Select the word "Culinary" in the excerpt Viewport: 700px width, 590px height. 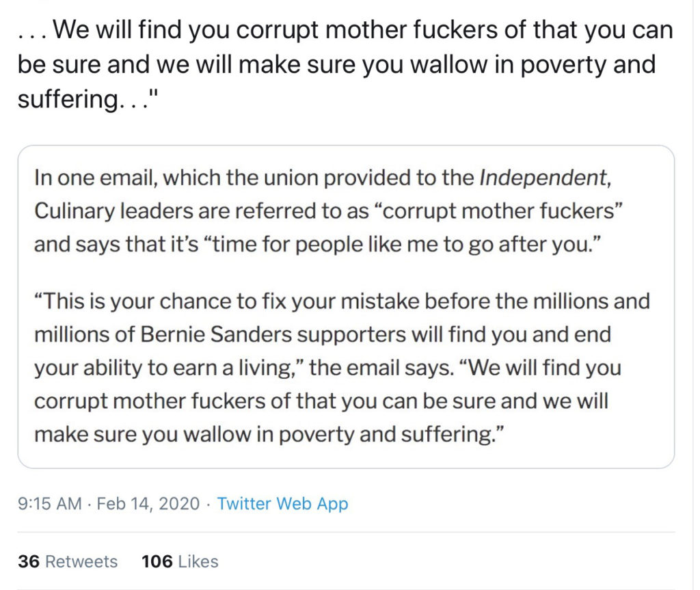coord(74,211)
